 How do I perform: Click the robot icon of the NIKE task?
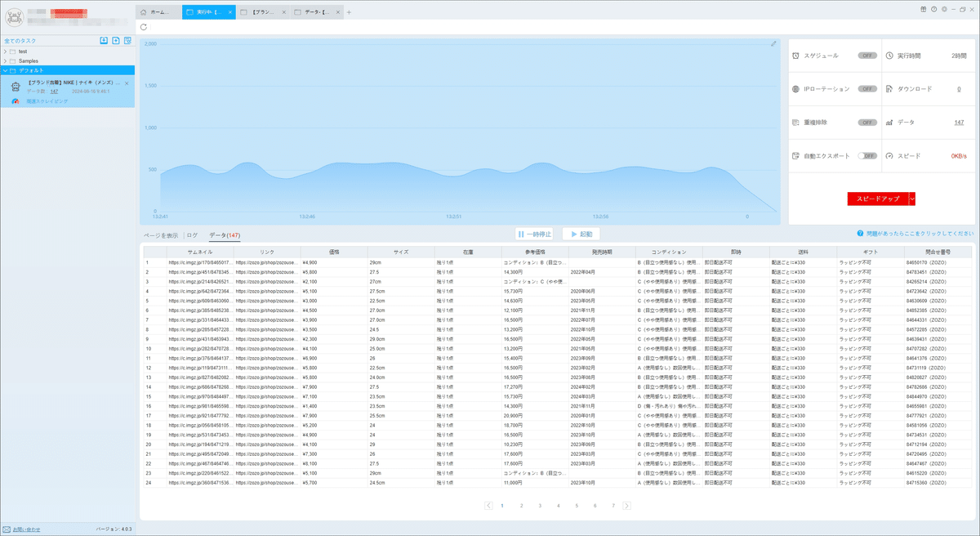tap(16, 86)
